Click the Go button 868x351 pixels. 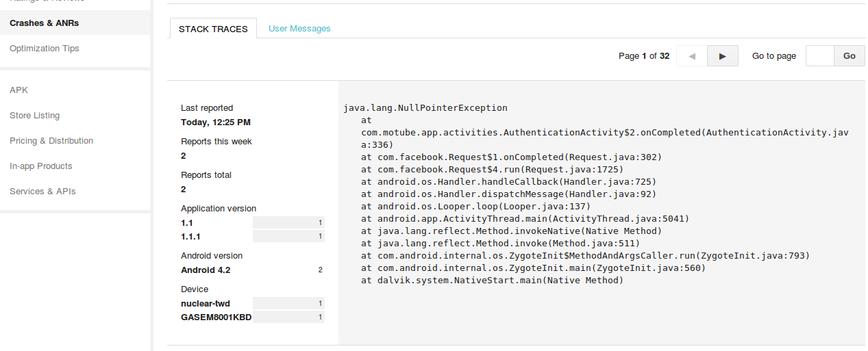850,56
